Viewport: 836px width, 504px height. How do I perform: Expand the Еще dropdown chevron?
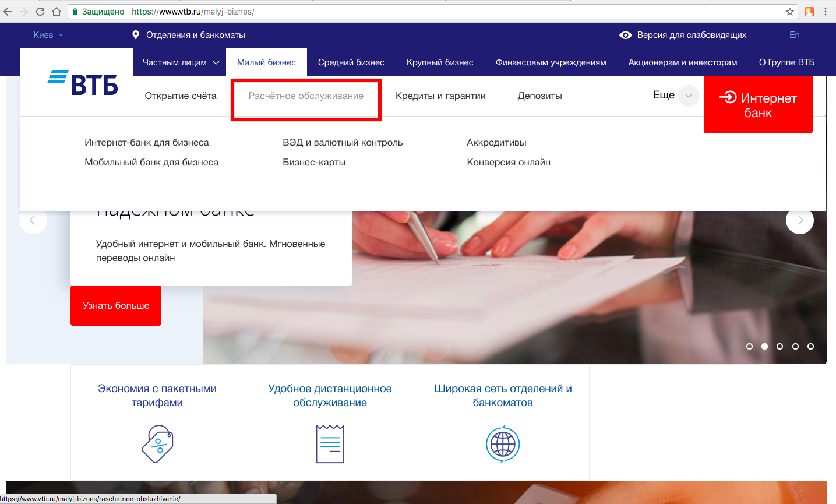coord(689,96)
